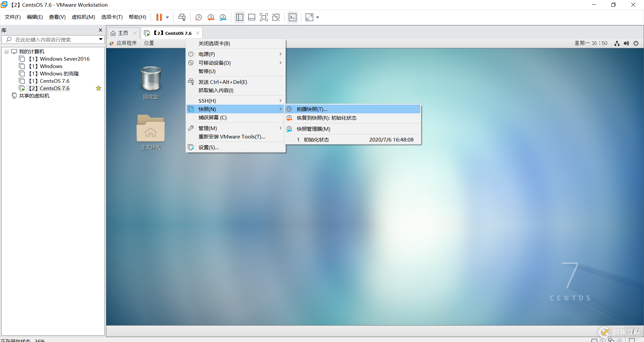This screenshot has width=644, height=342.
Task: Click the library search field dropdown arrow
Action: pos(100,39)
